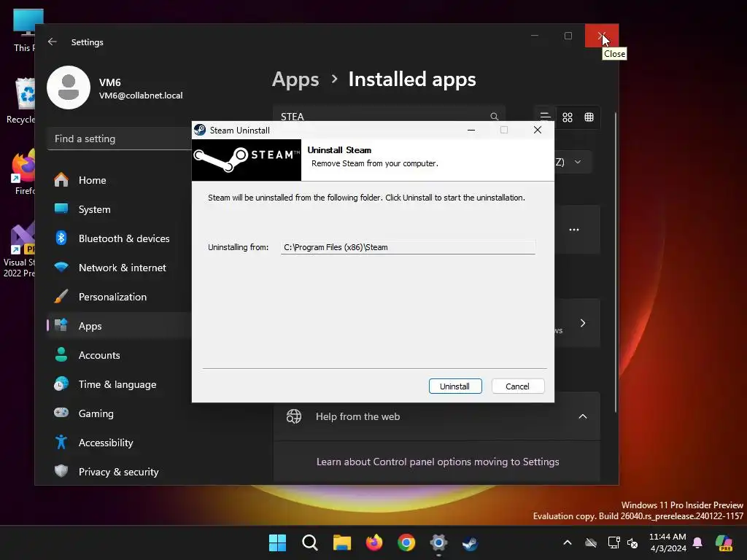Click the Copilot preview icon in taskbar
The width and height of the screenshot is (747, 560).
pyautogui.click(x=724, y=542)
